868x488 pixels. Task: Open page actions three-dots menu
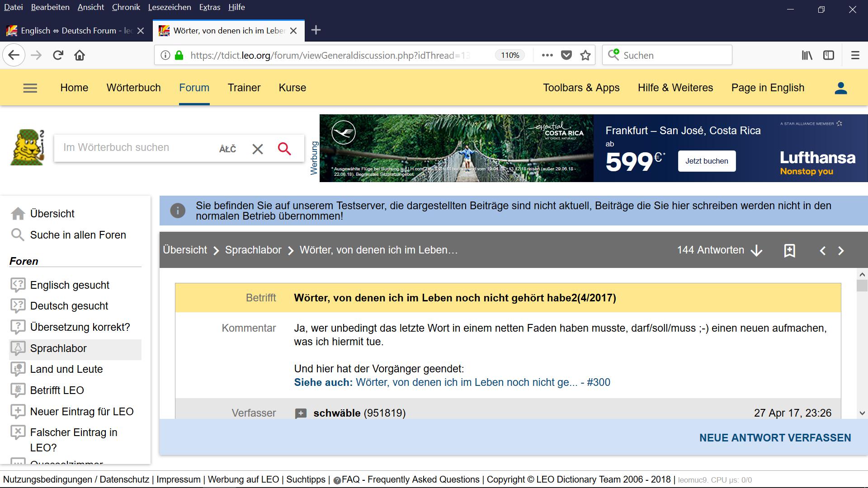coord(547,55)
